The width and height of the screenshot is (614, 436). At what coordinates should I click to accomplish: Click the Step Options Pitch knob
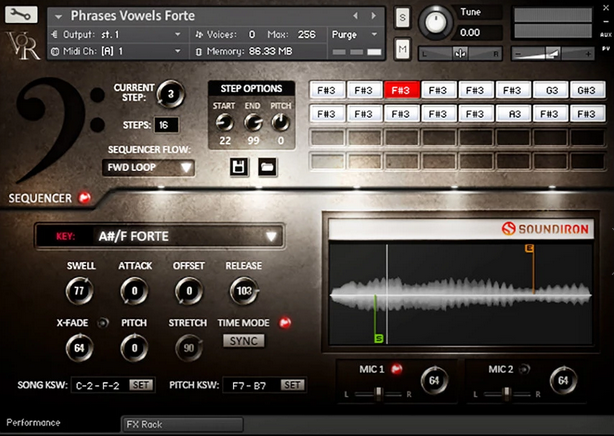point(281,123)
